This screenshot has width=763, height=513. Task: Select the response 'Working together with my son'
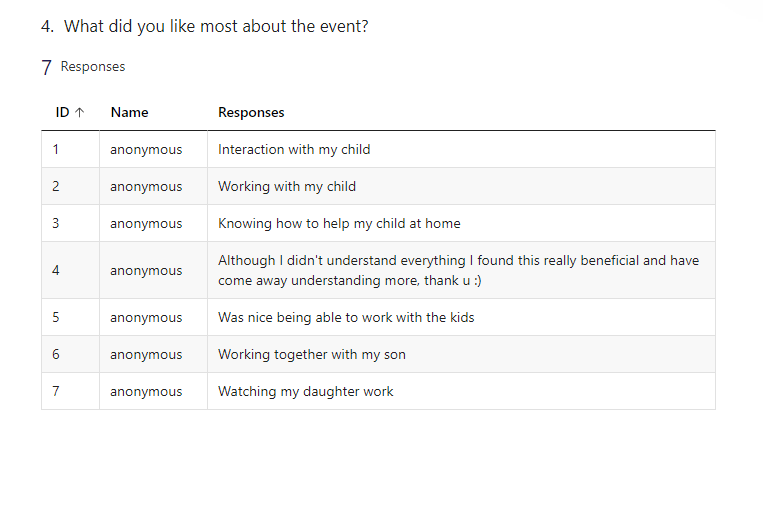[311, 354]
